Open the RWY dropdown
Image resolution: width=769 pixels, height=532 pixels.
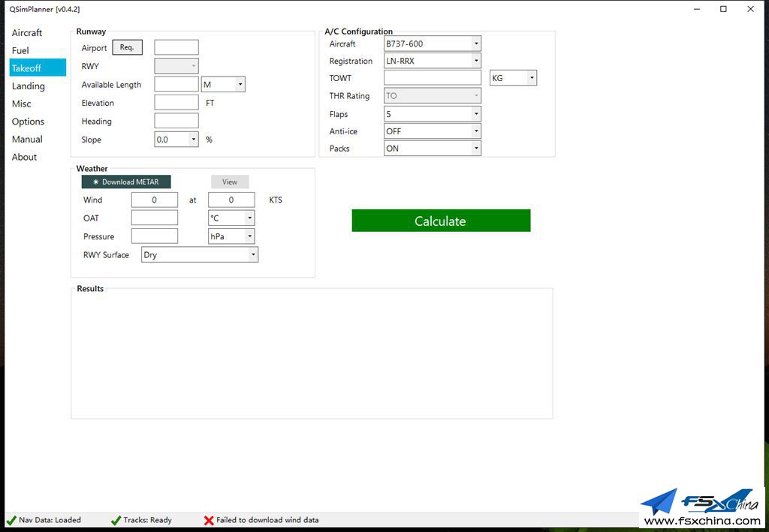[x=176, y=65]
